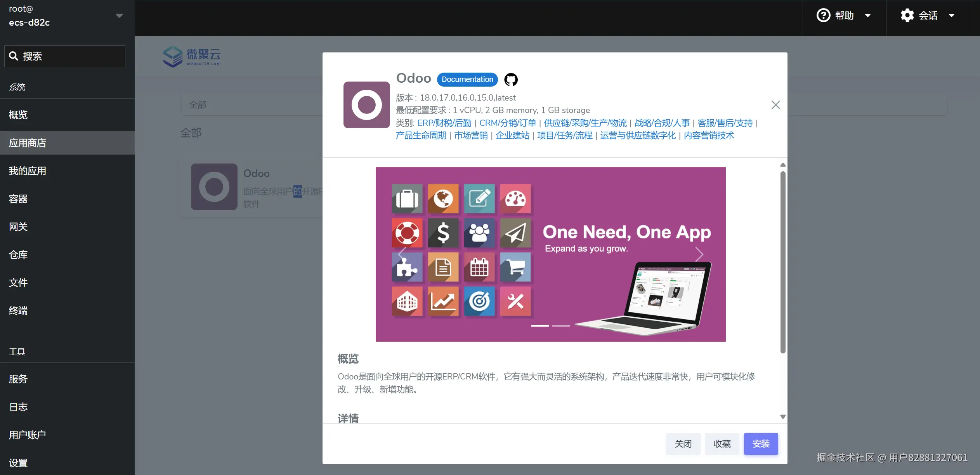Click the GitHub icon next to Odoo title
980x475 pixels.
click(510, 79)
